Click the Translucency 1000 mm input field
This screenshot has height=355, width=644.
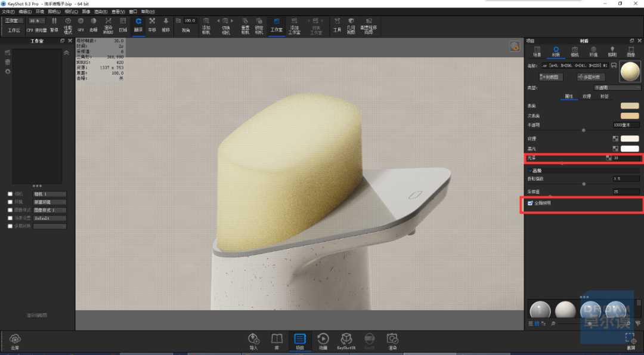[626, 125]
